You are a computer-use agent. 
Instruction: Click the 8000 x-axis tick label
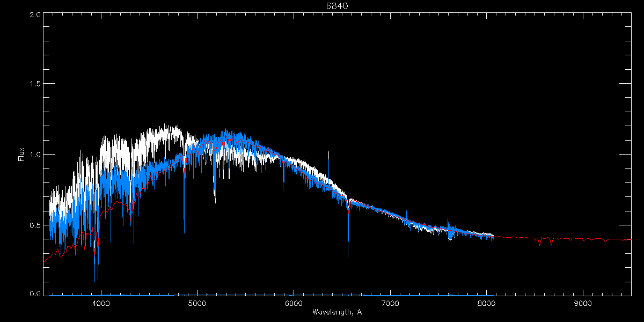click(486, 303)
